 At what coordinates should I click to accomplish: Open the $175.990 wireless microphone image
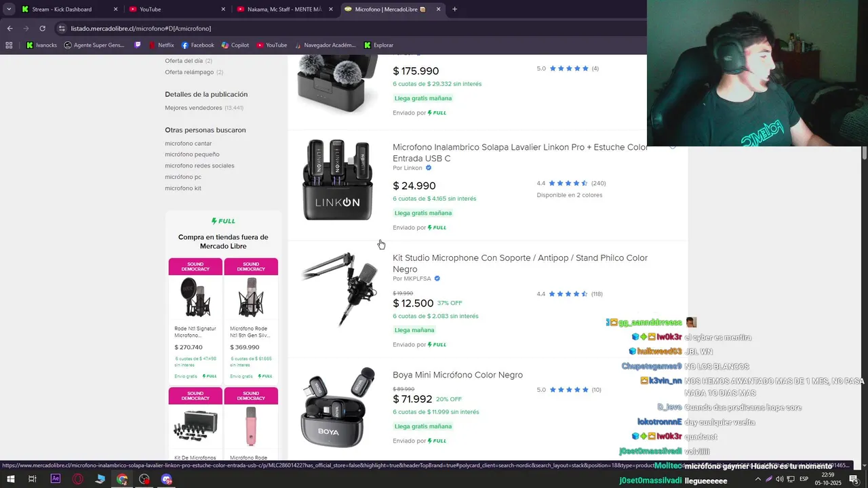(337, 85)
